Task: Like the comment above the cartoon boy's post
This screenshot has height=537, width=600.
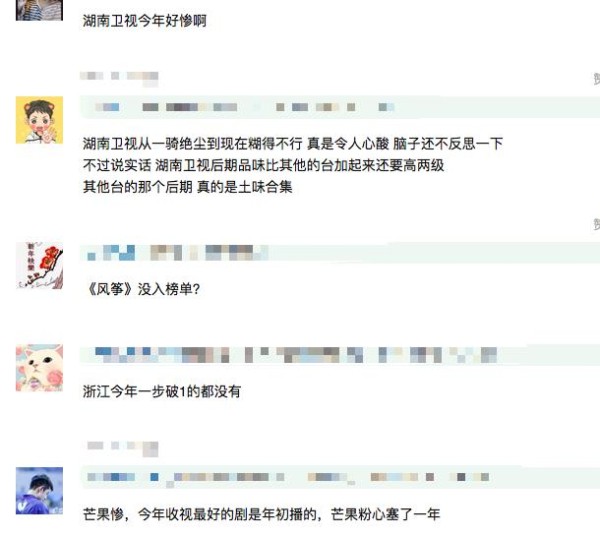Action: pos(596,79)
